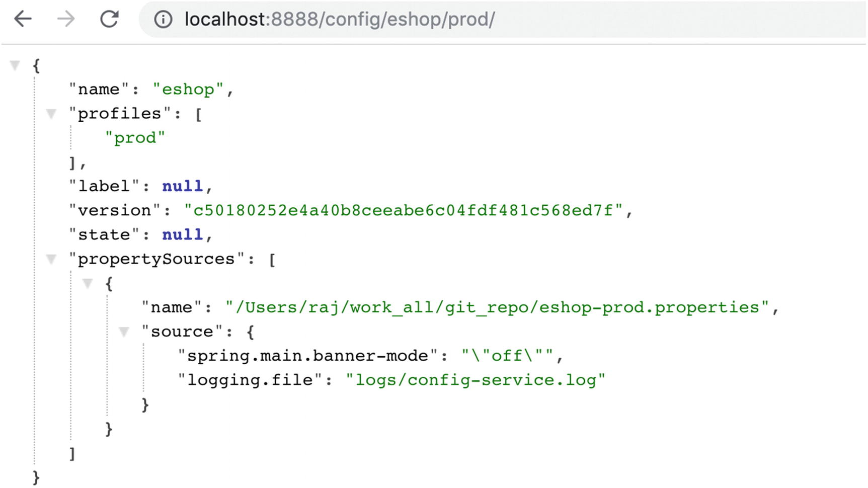This screenshot has height=488, width=868.
Task: Click the version hash string
Action: pyautogui.click(x=404, y=210)
